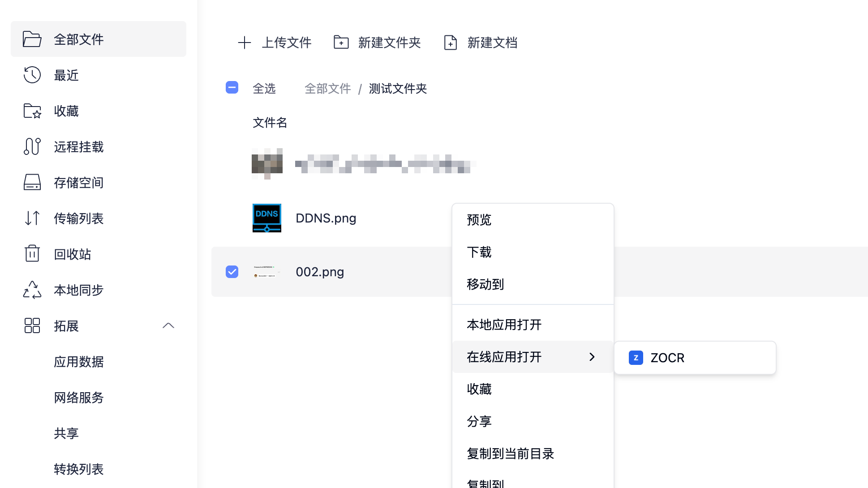The height and width of the screenshot is (488, 868).
Task: Click the DDNS.png file thumbnail
Action: point(267,218)
